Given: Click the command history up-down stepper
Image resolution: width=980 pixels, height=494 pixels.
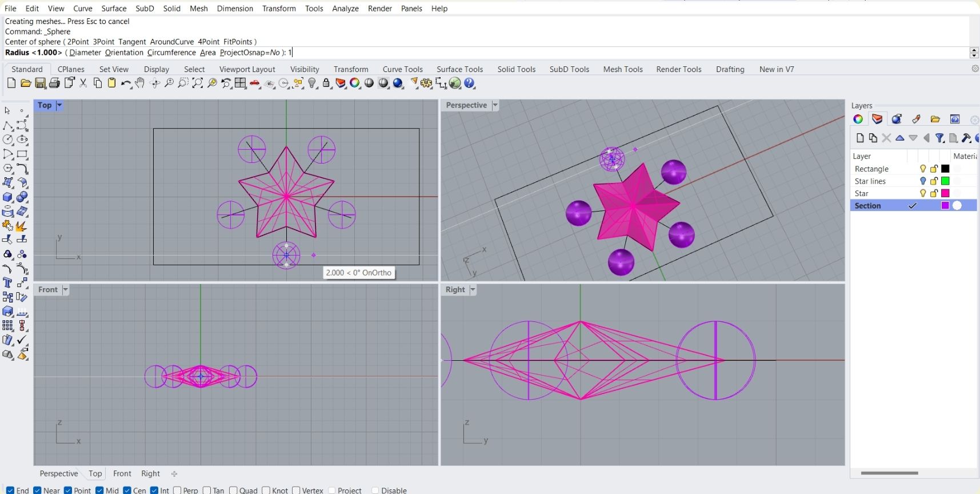Looking at the screenshot, I should tap(974, 53).
